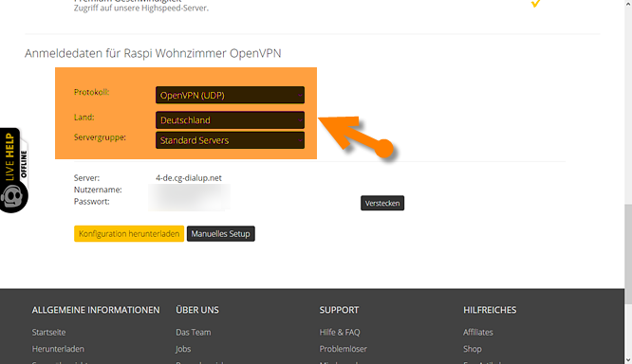
Task: Open the Problemloser link
Action: pyautogui.click(x=343, y=349)
